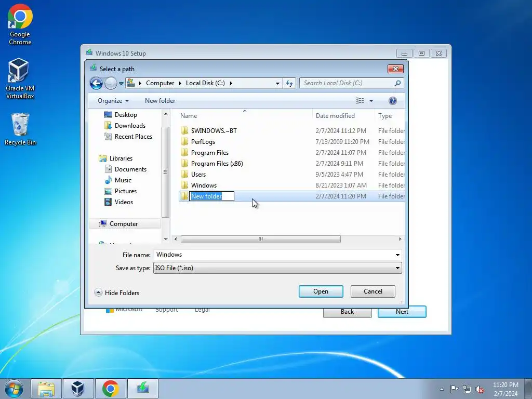532x399 pixels.
Task: Open the Organize menu
Action: tap(113, 101)
